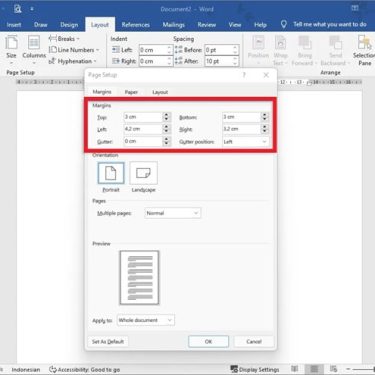Switch to the Draw ribbon tab

coord(40,25)
